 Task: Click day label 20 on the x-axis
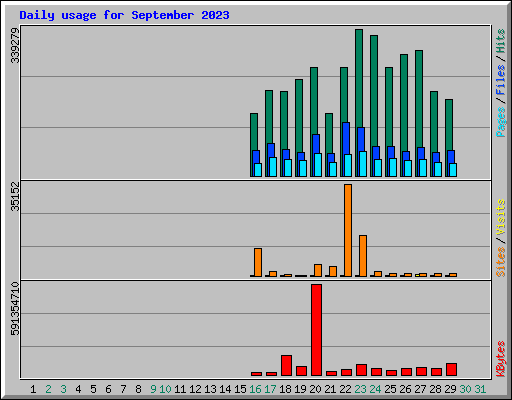point(315,389)
